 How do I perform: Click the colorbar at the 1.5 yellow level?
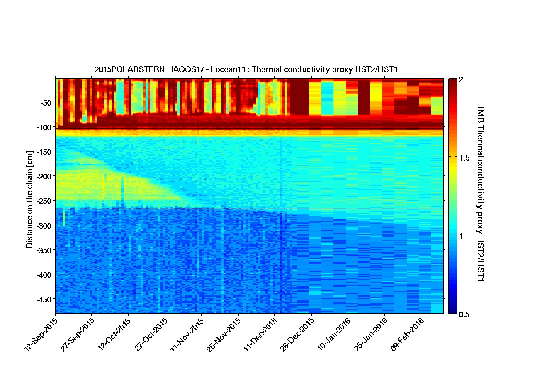(x=452, y=157)
